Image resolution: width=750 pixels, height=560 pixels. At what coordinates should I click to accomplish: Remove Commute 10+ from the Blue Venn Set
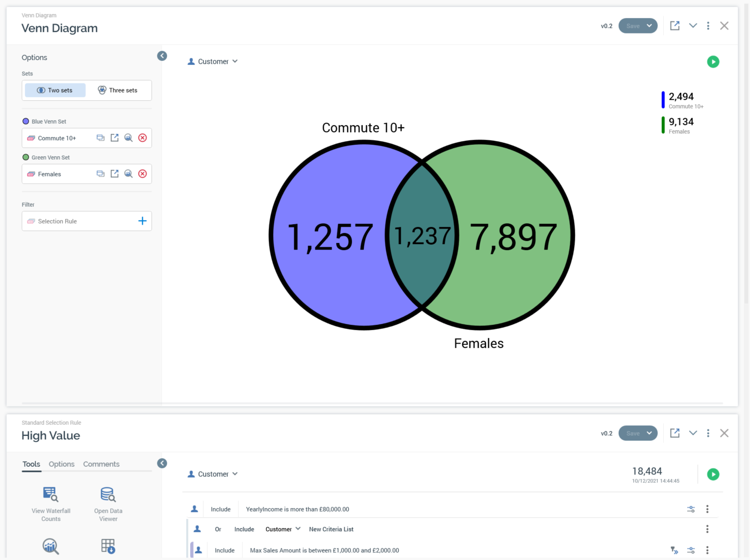pyautogui.click(x=142, y=138)
